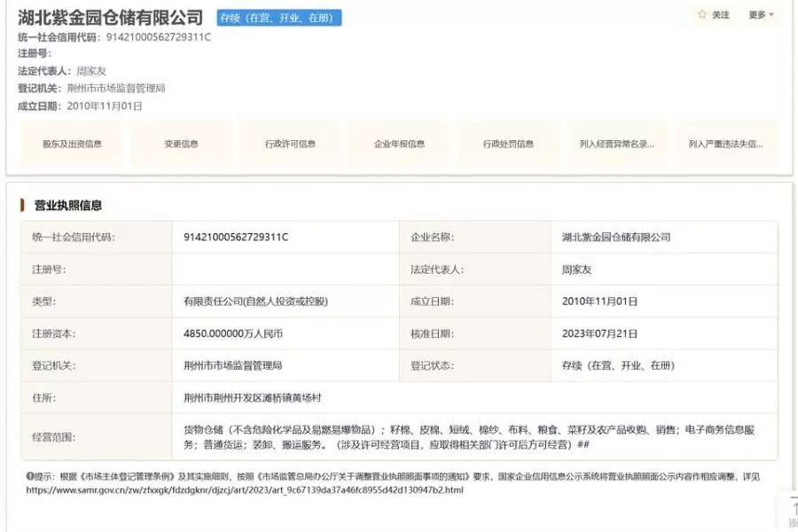Click the 存续（在营、开业、在册）status badge

(x=279, y=19)
